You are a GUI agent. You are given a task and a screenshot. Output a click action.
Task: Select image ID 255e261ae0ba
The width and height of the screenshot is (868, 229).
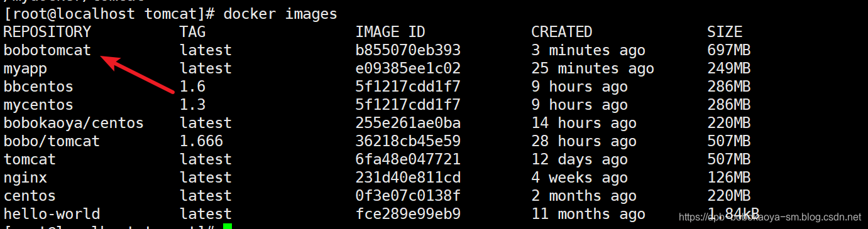pos(408,123)
